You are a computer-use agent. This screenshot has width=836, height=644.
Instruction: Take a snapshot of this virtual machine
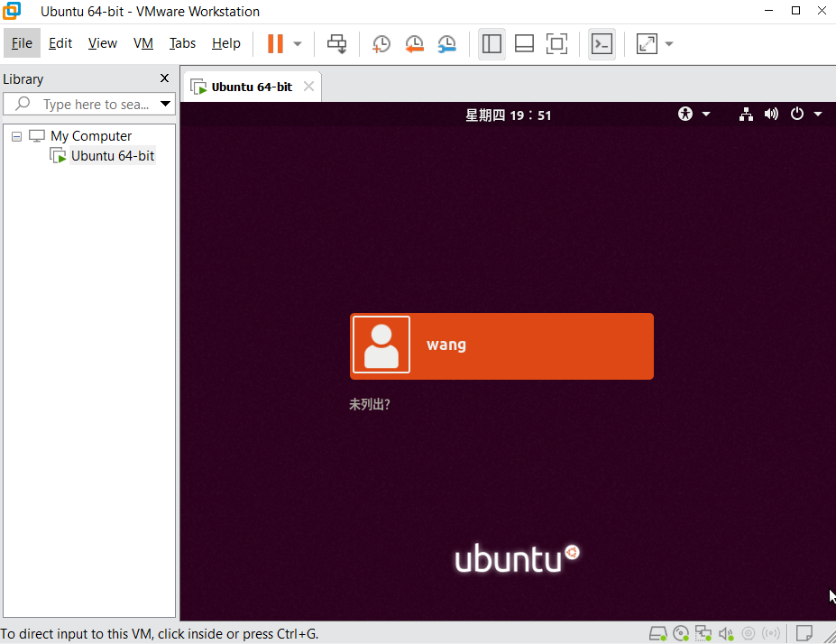[x=381, y=43]
